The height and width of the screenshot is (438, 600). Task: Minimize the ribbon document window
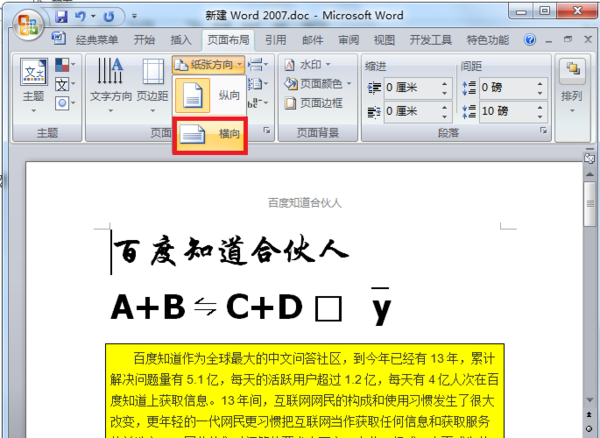click(x=549, y=40)
